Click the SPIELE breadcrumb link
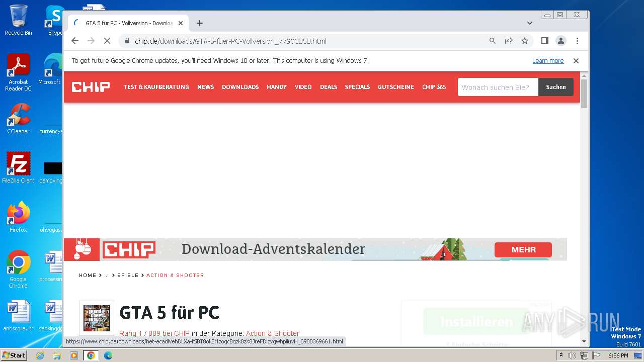644x362 pixels. 128,276
